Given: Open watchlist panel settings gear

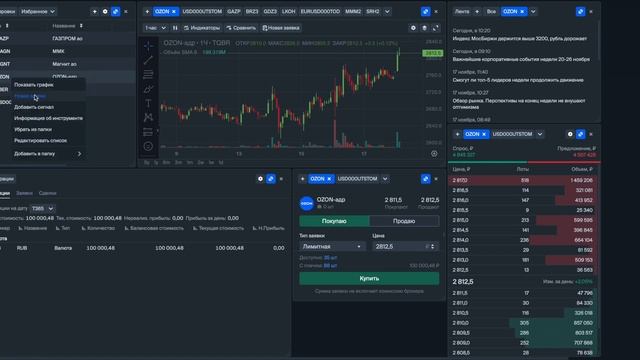Looking at the screenshot, I should (x=105, y=11).
